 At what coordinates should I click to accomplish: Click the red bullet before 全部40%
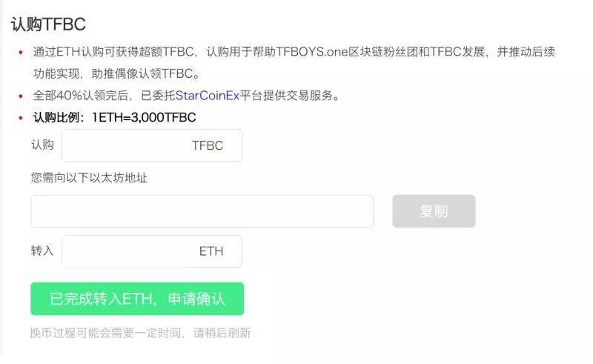click(21, 96)
